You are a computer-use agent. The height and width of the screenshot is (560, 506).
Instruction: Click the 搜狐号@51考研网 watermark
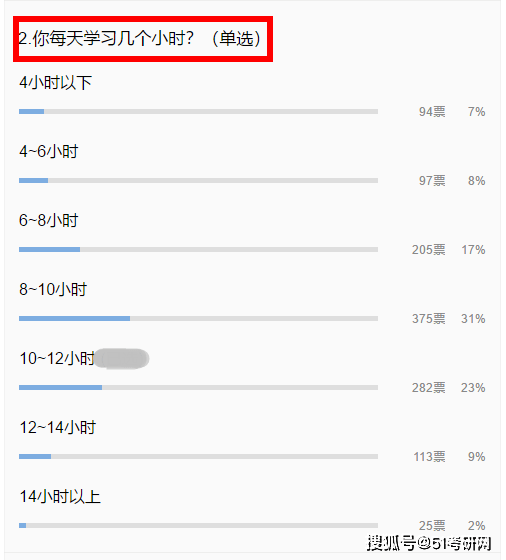click(429, 543)
